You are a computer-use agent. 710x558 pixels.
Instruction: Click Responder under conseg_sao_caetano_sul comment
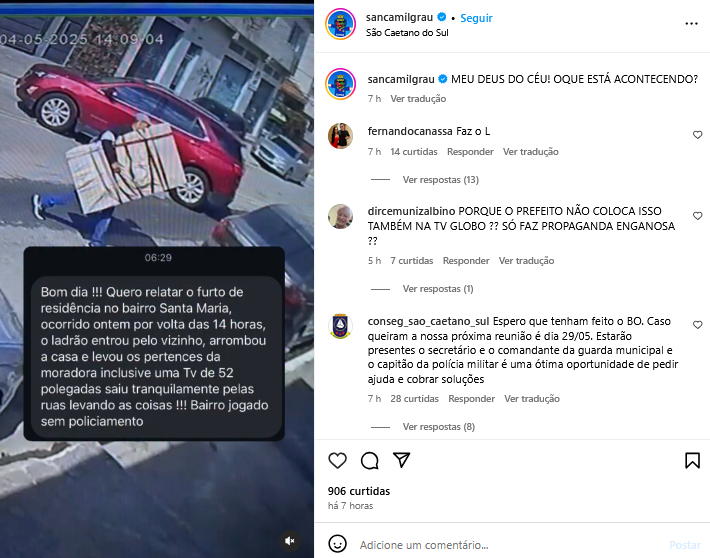point(471,399)
